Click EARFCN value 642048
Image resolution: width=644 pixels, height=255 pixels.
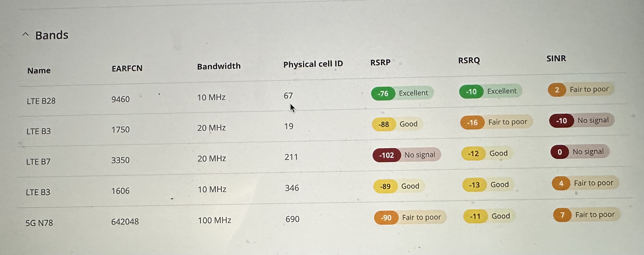125,221
